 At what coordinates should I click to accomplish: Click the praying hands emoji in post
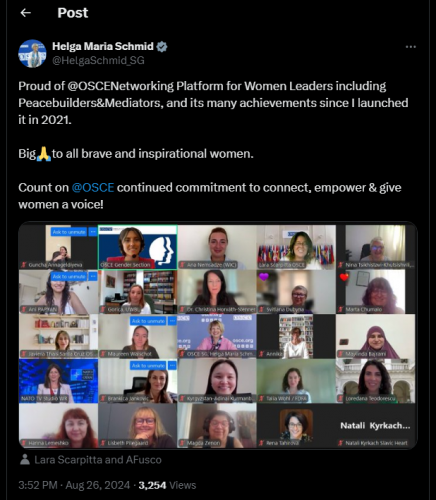tap(44, 154)
